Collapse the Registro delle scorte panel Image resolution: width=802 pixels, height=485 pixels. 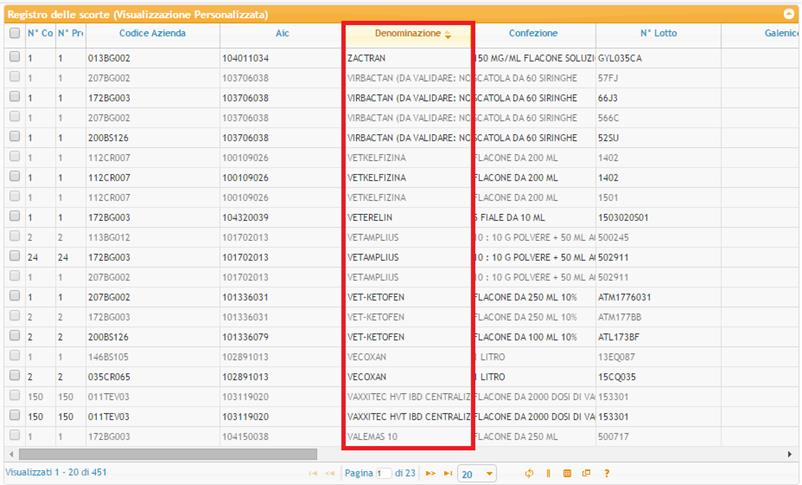pyautogui.click(x=789, y=14)
